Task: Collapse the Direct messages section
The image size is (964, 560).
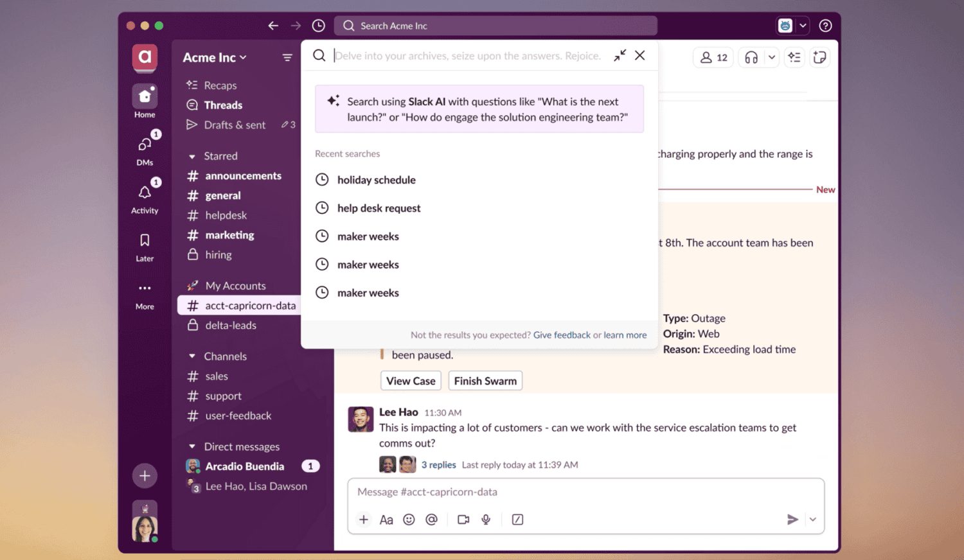Action: coord(191,446)
